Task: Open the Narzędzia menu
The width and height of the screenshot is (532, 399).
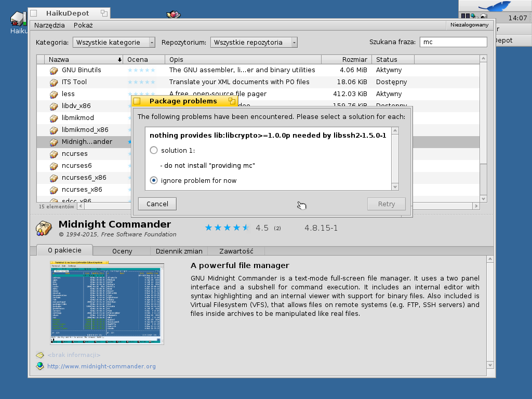Action: pyautogui.click(x=49, y=25)
